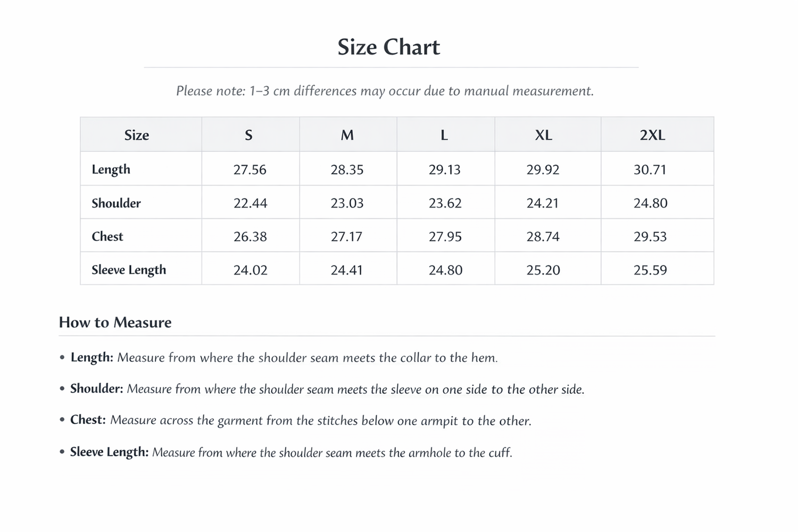This screenshot has height=532, width=798.
Task: Click the manual measurement note text
Action: click(x=385, y=91)
